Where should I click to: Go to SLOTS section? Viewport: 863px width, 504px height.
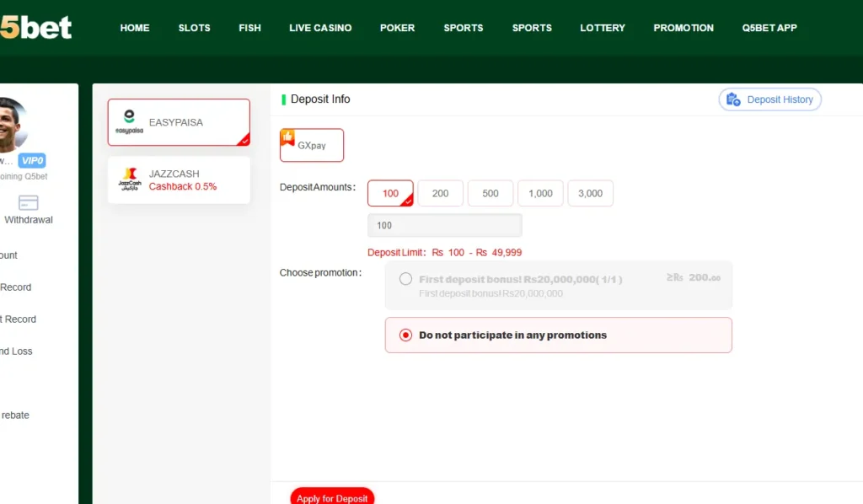195,28
